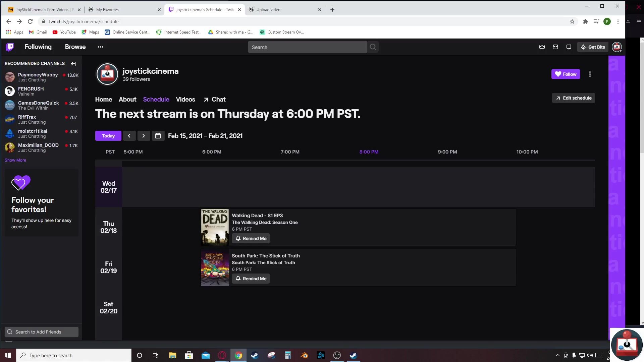Go to next week with right chevron
Screen dimensions: 644x362
[x=144, y=136]
